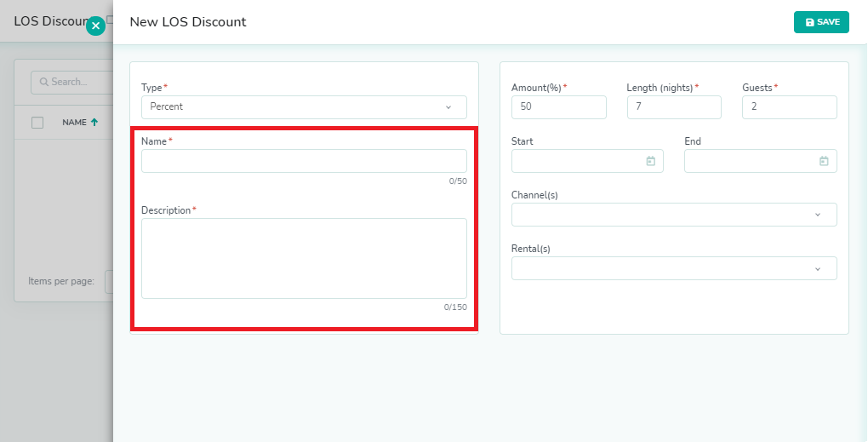Click the SAVE button
The width and height of the screenshot is (868, 442).
pos(821,22)
